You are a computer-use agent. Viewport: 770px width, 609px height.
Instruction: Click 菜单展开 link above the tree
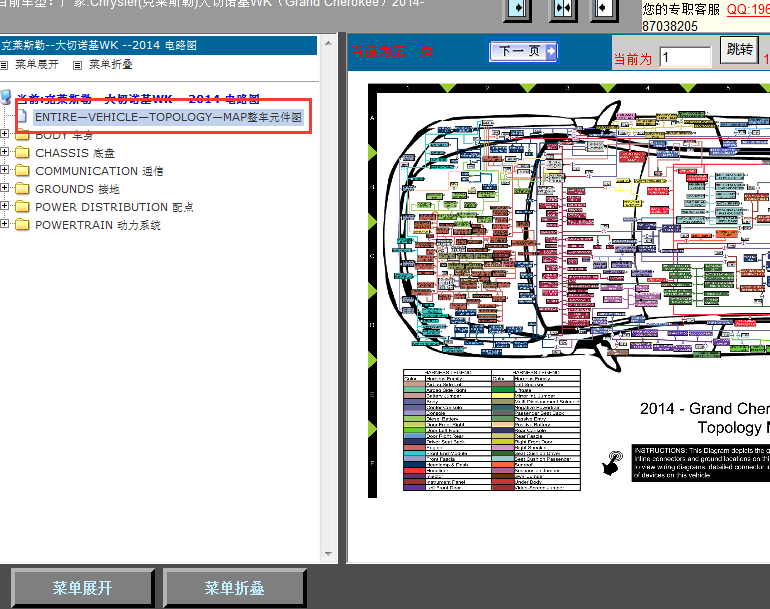coord(36,65)
